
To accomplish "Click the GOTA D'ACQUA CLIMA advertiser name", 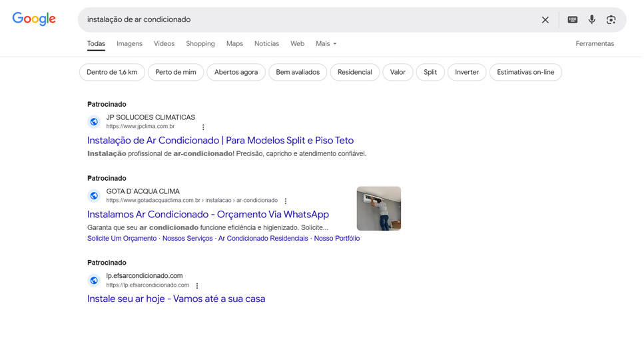I will tap(143, 191).
